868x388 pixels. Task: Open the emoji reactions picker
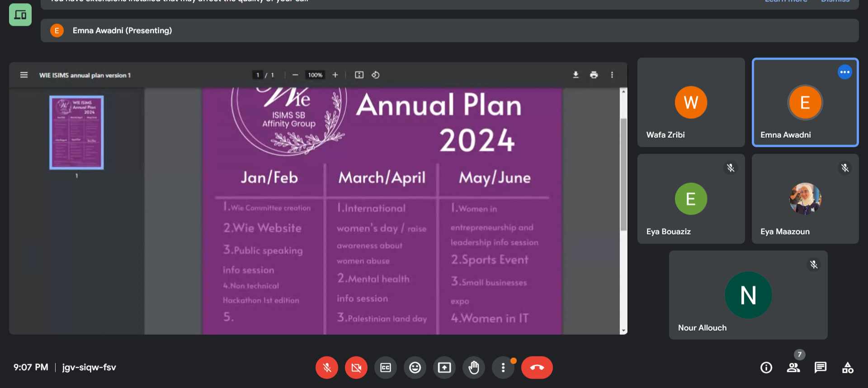point(415,368)
